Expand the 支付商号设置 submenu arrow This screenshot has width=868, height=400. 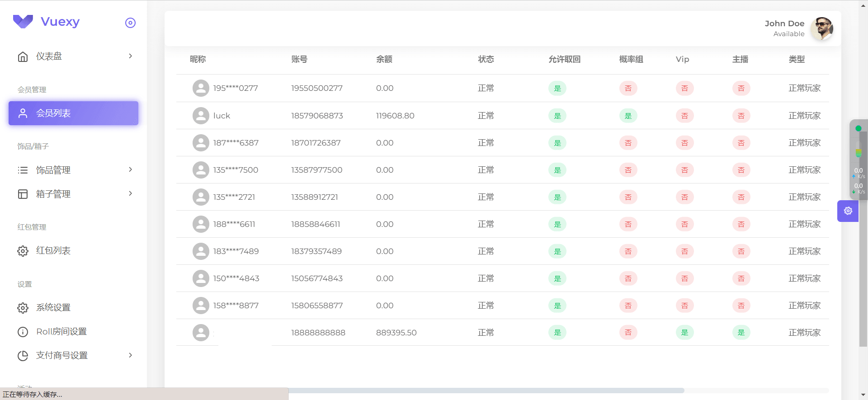[130, 355]
